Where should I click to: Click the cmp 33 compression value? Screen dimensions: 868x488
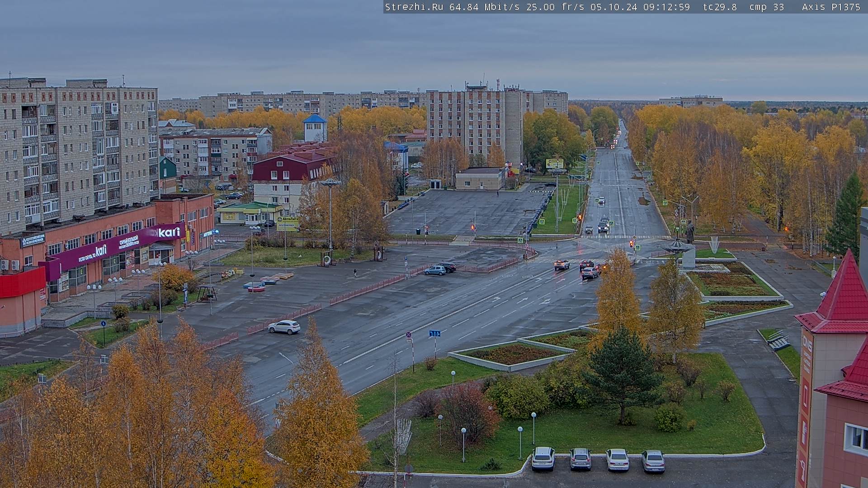pos(767,7)
